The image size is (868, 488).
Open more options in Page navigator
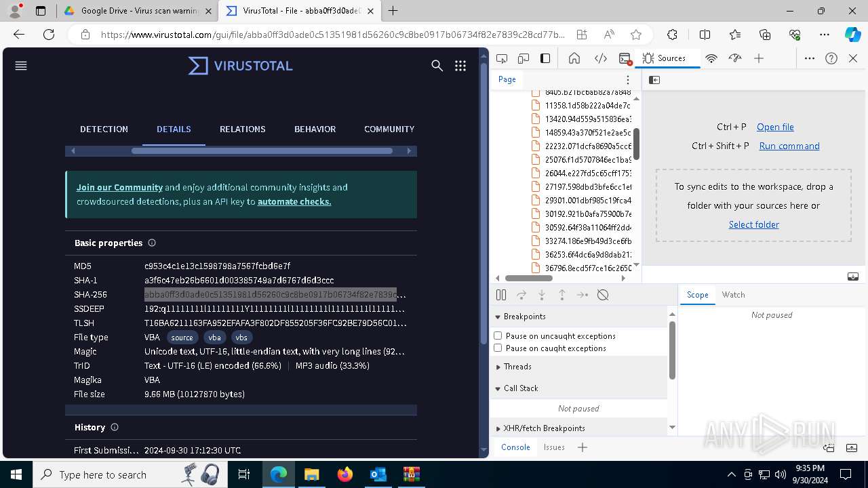628,80
